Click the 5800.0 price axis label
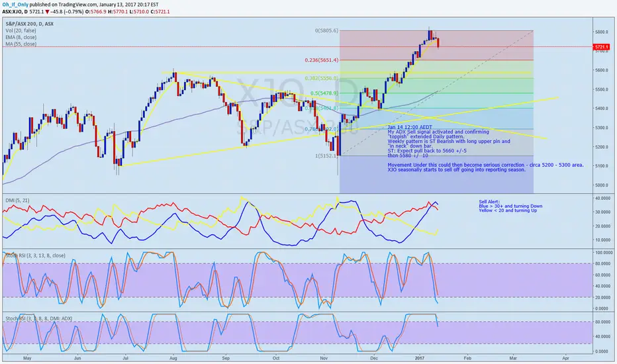 (x=602, y=32)
